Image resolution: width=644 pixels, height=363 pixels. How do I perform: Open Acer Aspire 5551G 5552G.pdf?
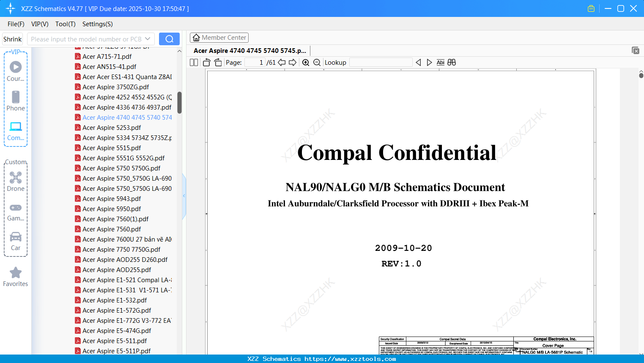123,158
